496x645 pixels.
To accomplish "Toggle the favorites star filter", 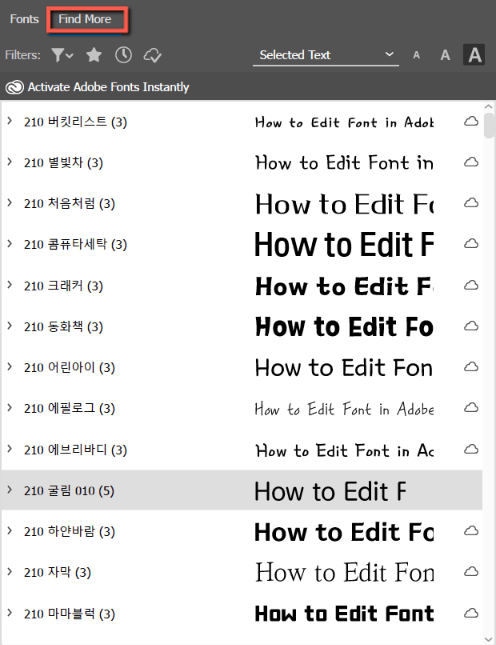I will pos(94,55).
